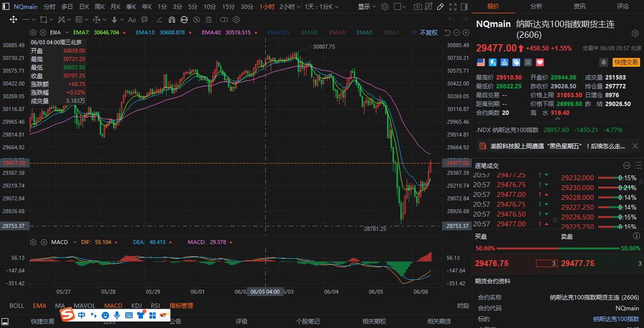Open EMA indicator settings gear
Image resolution: width=644 pixels, height=328 pixels.
(x=33, y=32)
